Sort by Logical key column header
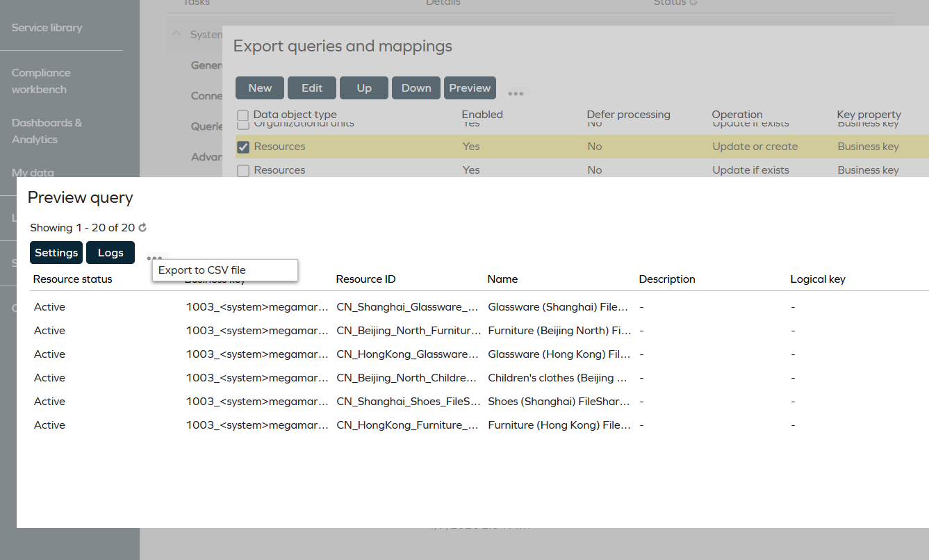The image size is (929, 560). click(x=818, y=279)
